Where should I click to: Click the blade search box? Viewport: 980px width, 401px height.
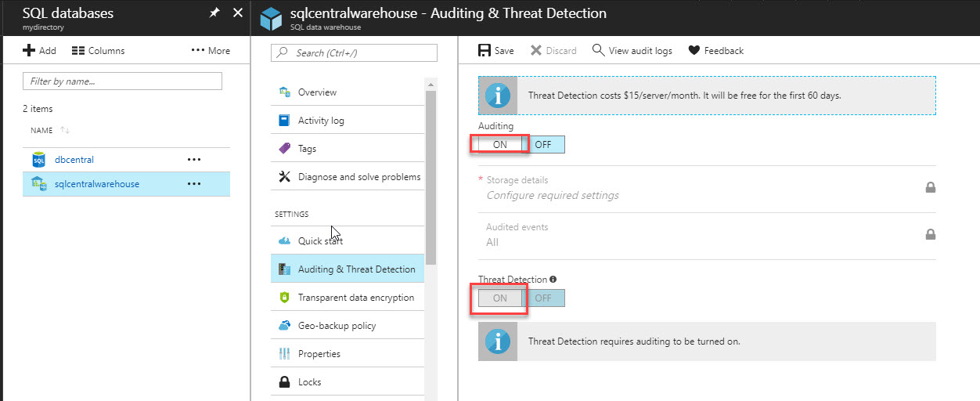click(x=354, y=52)
